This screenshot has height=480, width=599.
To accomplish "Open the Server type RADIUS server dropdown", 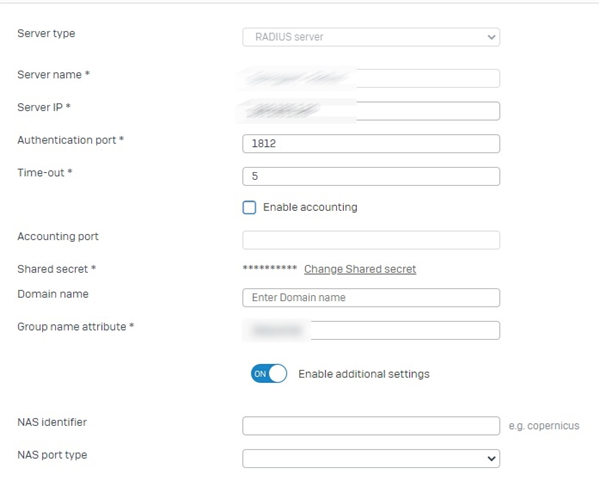I will [371, 37].
